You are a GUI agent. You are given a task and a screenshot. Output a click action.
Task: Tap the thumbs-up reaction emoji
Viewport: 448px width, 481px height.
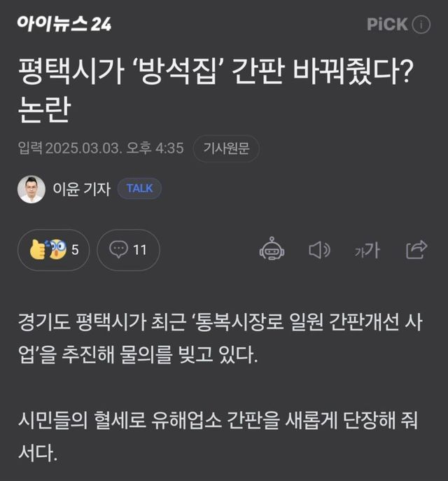[40, 250]
